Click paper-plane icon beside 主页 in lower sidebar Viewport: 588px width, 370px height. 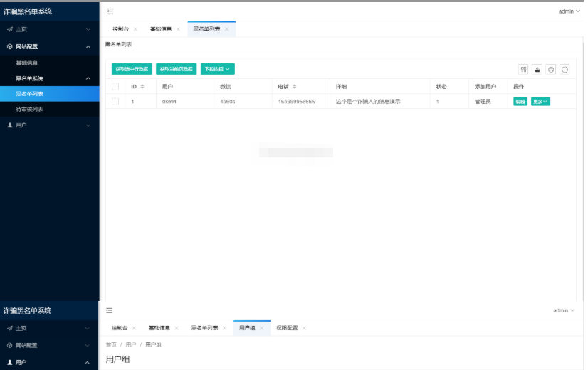pyautogui.click(x=10, y=329)
